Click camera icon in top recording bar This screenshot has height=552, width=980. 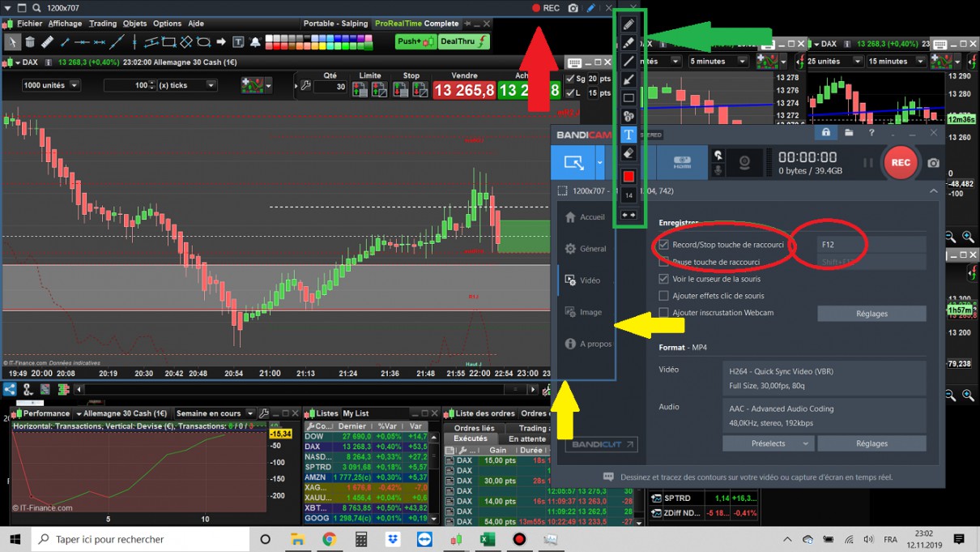[573, 8]
